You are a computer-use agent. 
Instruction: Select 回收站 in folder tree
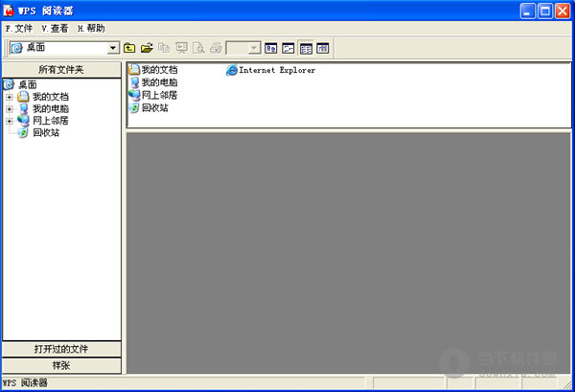(46, 133)
